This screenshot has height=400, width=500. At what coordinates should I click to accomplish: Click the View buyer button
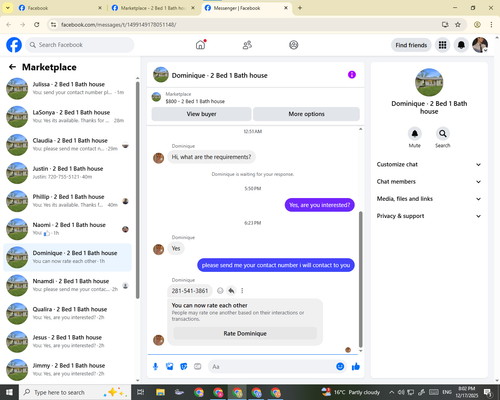[201, 114]
